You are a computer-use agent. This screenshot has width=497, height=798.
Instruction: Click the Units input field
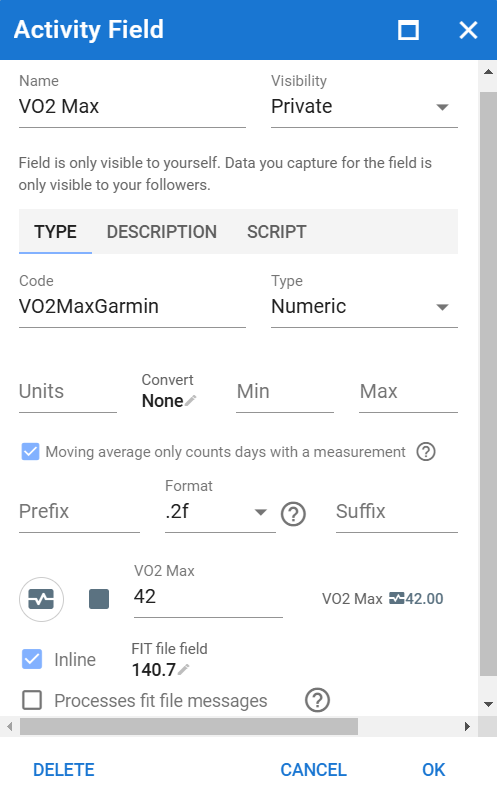point(68,392)
